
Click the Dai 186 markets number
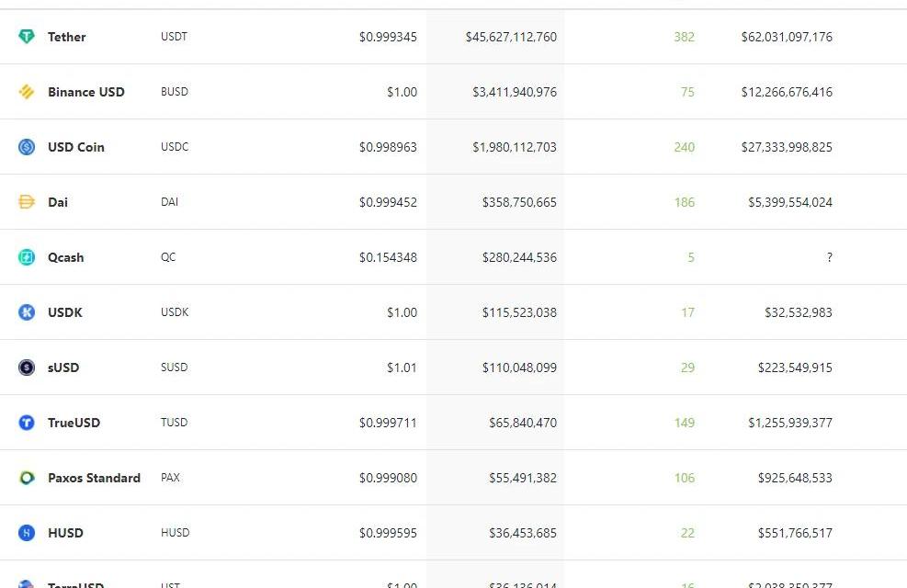click(x=685, y=202)
